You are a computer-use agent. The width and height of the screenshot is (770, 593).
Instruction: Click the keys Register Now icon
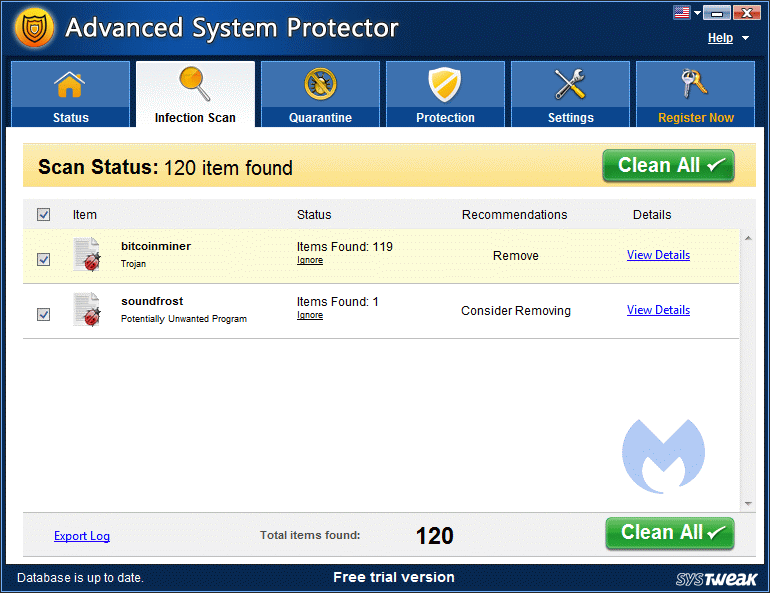694,83
